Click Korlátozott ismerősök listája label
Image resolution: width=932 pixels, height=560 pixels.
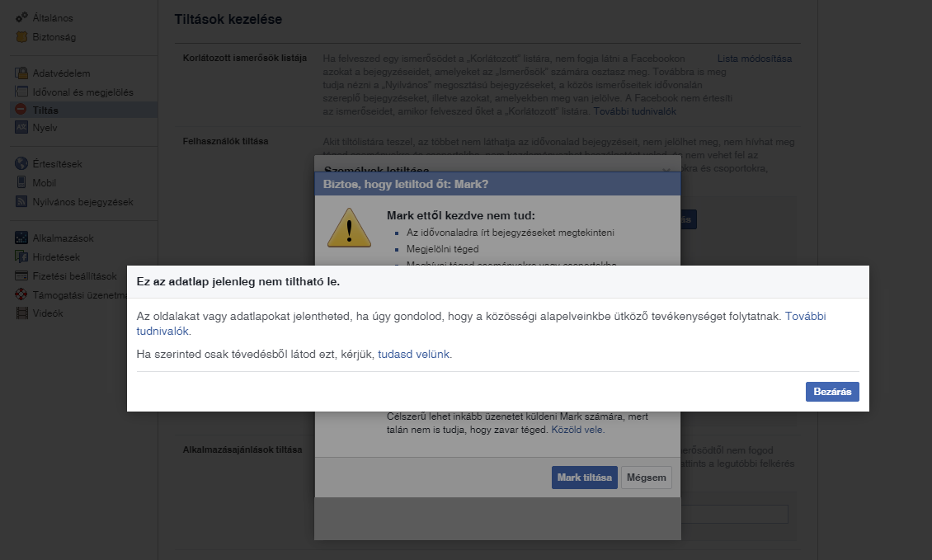tap(245, 58)
